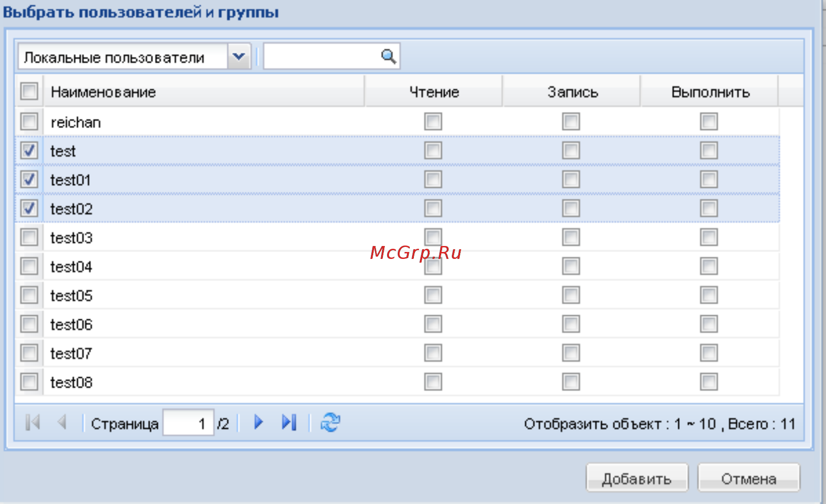Enable Выполнить for test03
Screen dimensions: 826x504
click(709, 237)
